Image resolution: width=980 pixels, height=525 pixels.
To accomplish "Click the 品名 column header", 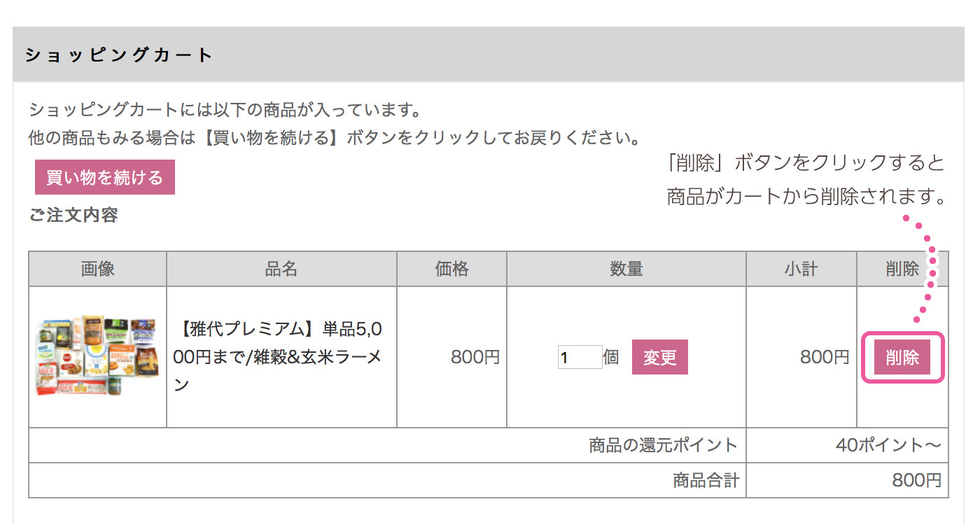I will point(281,269).
